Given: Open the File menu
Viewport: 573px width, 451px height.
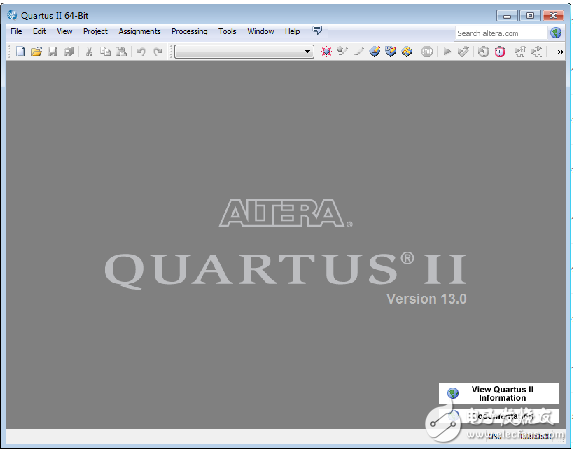Looking at the screenshot, I should pos(16,31).
